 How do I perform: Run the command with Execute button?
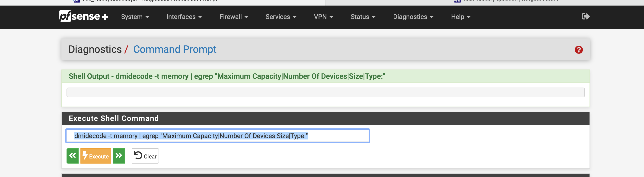(96, 156)
